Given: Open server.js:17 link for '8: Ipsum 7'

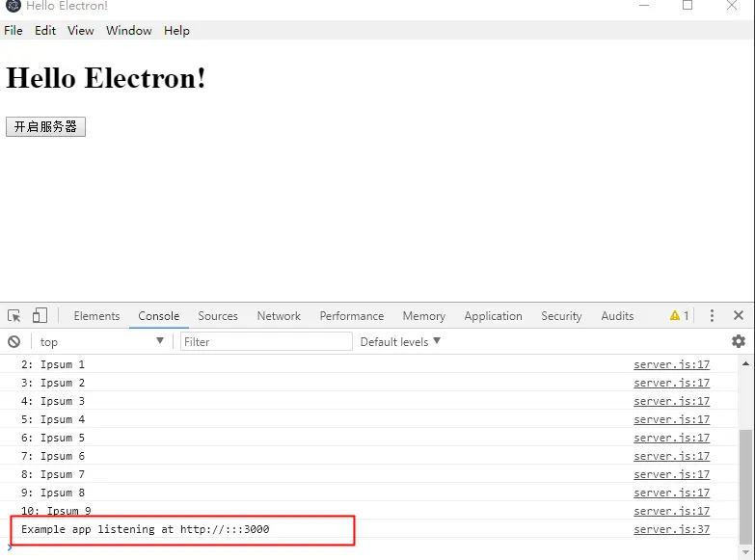Looking at the screenshot, I should [x=672, y=474].
